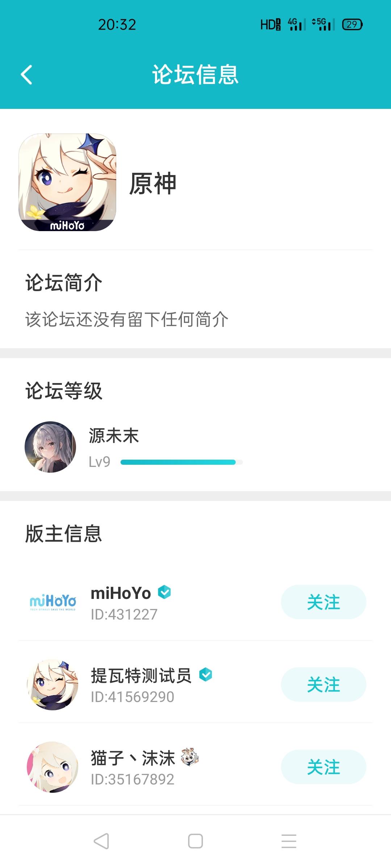Open the 提瓦特测试员 moderator name
Screen dimensions: 391x868
click(x=141, y=675)
